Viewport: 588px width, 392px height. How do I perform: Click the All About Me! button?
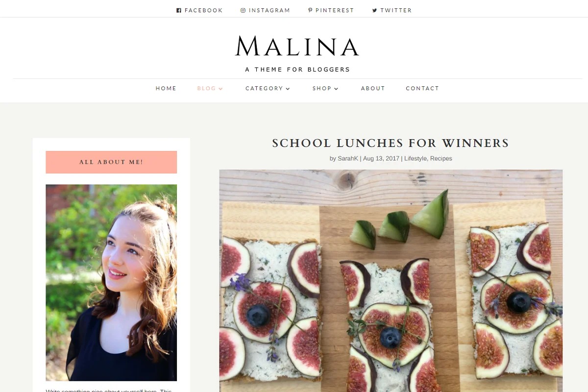(111, 162)
